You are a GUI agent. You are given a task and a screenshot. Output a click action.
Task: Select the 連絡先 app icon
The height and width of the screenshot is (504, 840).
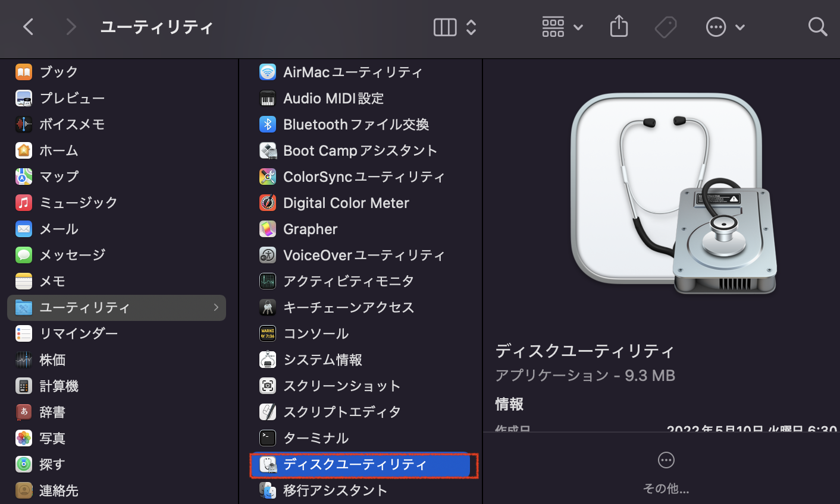(x=24, y=490)
